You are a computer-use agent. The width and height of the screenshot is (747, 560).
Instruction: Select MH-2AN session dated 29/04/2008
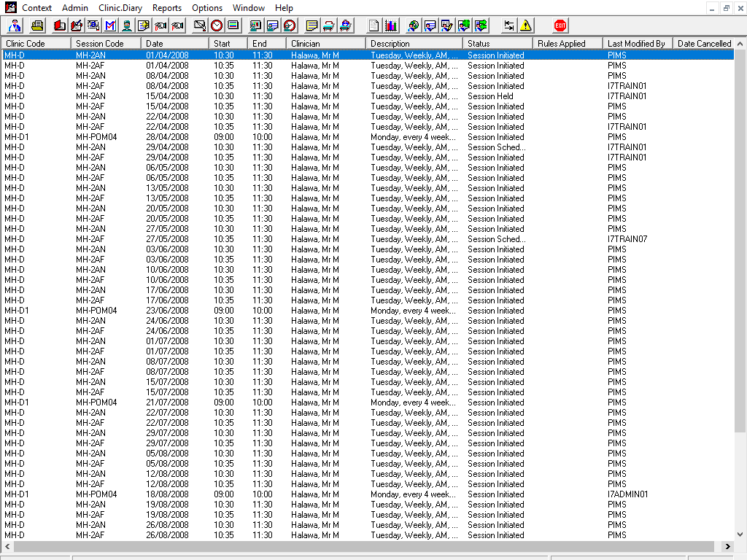368,147
